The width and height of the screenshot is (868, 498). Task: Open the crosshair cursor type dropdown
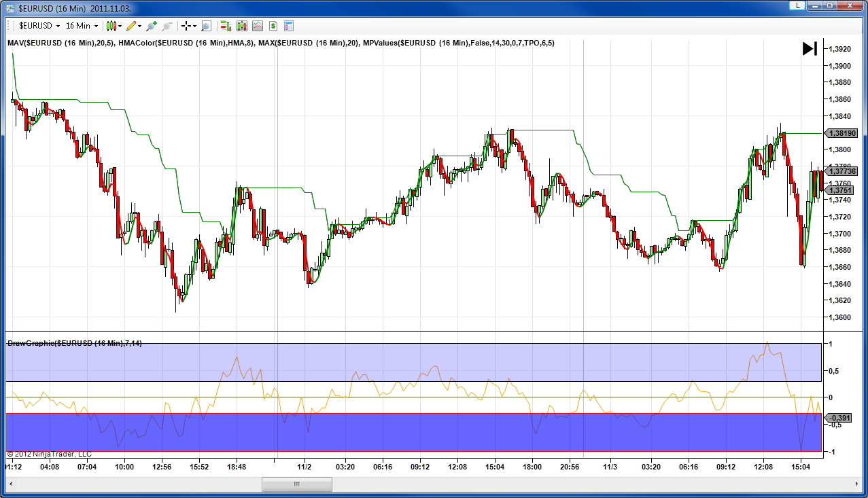click(188, 26)
